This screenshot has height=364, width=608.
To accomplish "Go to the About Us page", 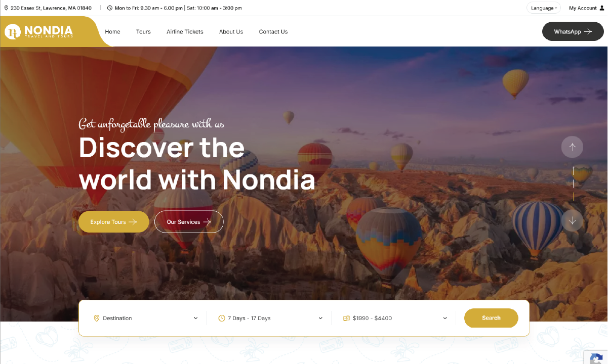I will [x=231, y=32].
